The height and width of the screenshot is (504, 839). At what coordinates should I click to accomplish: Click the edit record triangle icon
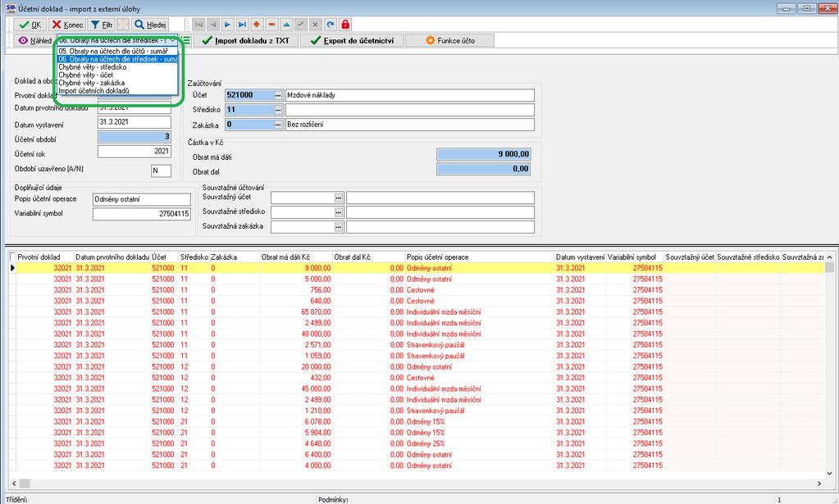point(286,25)
